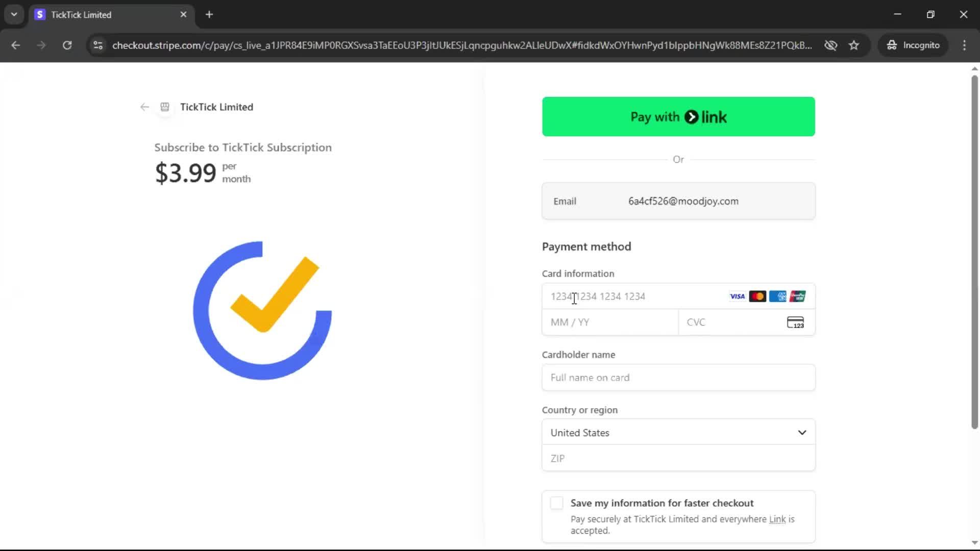Expand the tab search dropdown arrow
Viewport: 980px width, 551px height.
[x=14, y=14]
